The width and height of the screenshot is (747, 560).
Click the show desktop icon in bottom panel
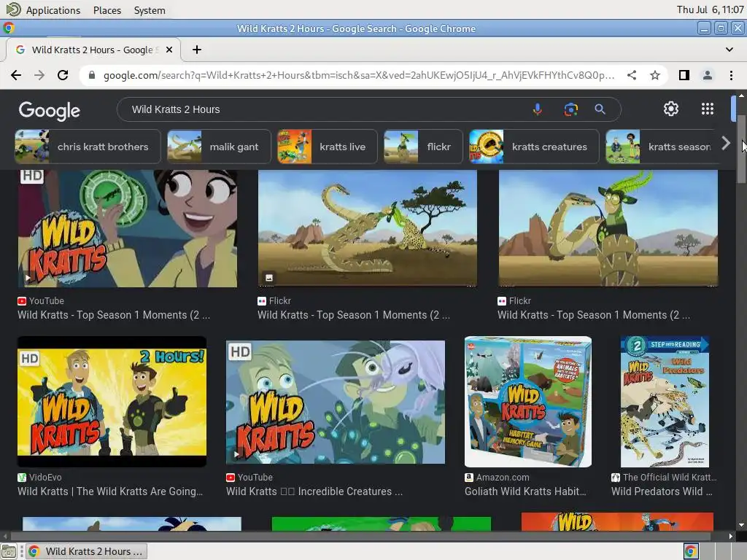click(9, 551)
